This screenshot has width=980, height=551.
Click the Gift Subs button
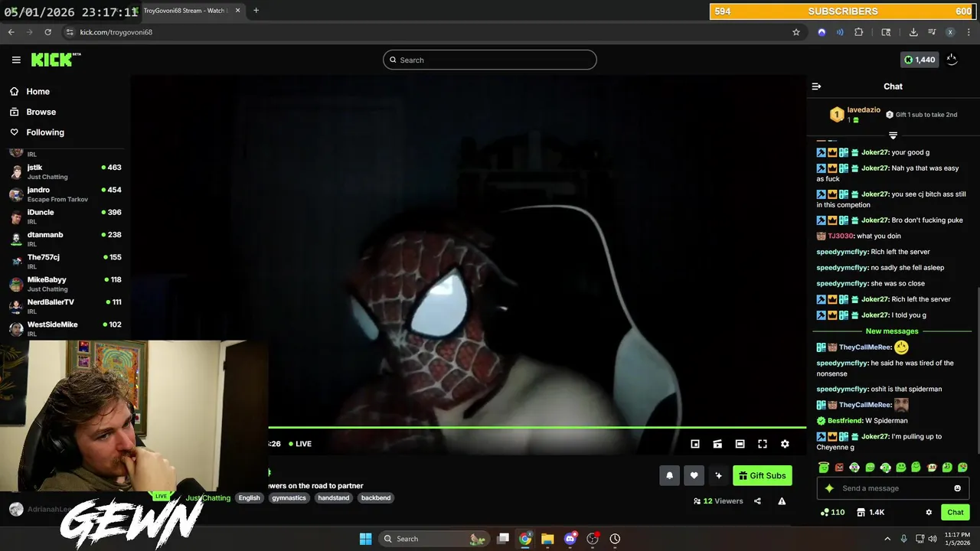coord(763,475)
